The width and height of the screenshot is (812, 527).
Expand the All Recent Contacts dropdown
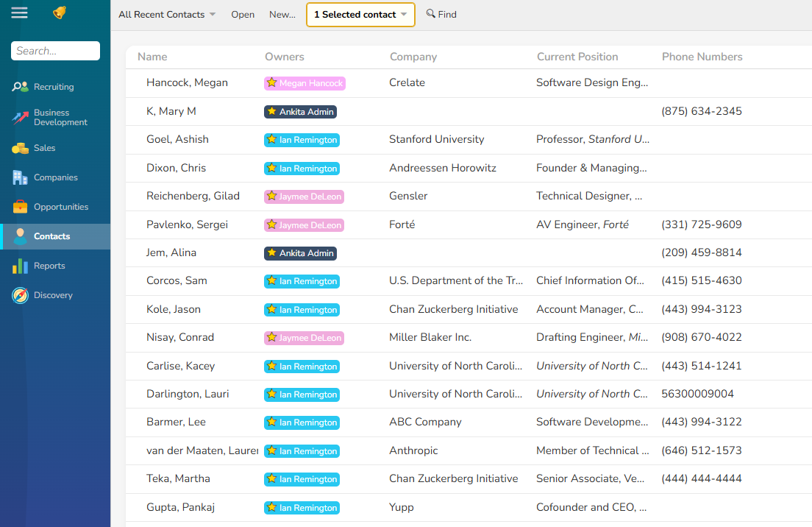(167, 14)
